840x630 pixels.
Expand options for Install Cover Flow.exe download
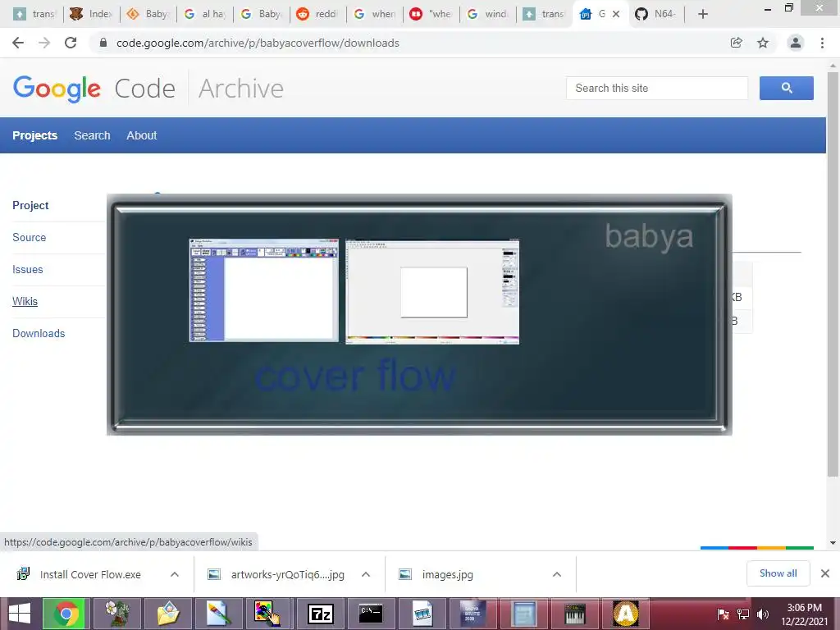175,574
